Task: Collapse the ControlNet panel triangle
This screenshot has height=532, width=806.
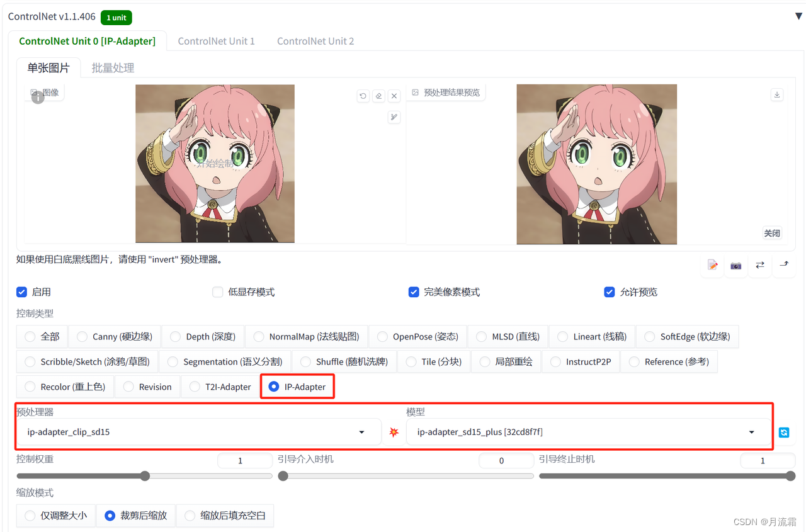Action: [x=798, y=16]
